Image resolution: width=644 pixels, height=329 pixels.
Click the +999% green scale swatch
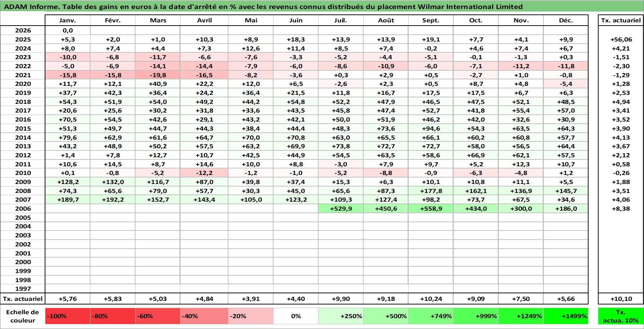476,316
